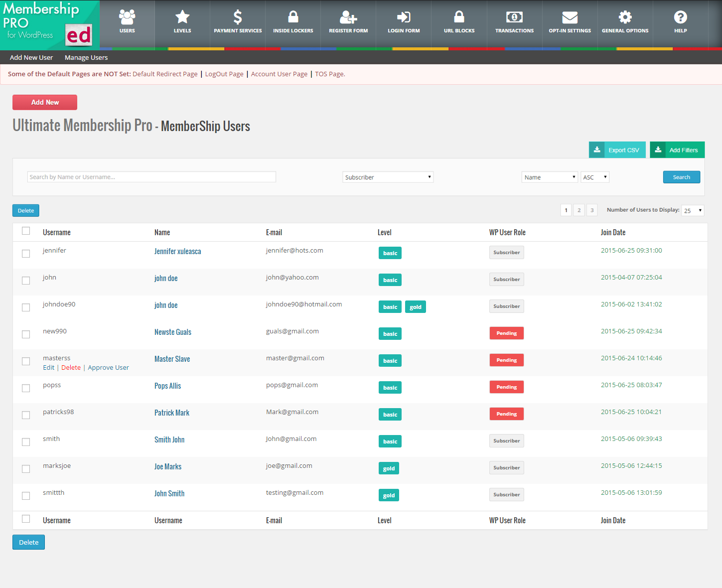Open the Subscriber role dropdown
This screenshot has width=722, height=588.
(388, 177)
